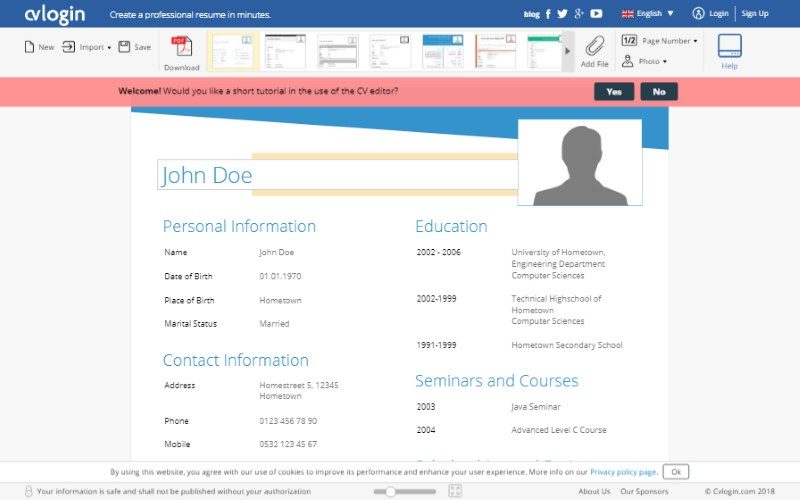Viewport: 800px width, 500px height.
Task: Open the Our Sponsors link
Action: coord(644,491)
